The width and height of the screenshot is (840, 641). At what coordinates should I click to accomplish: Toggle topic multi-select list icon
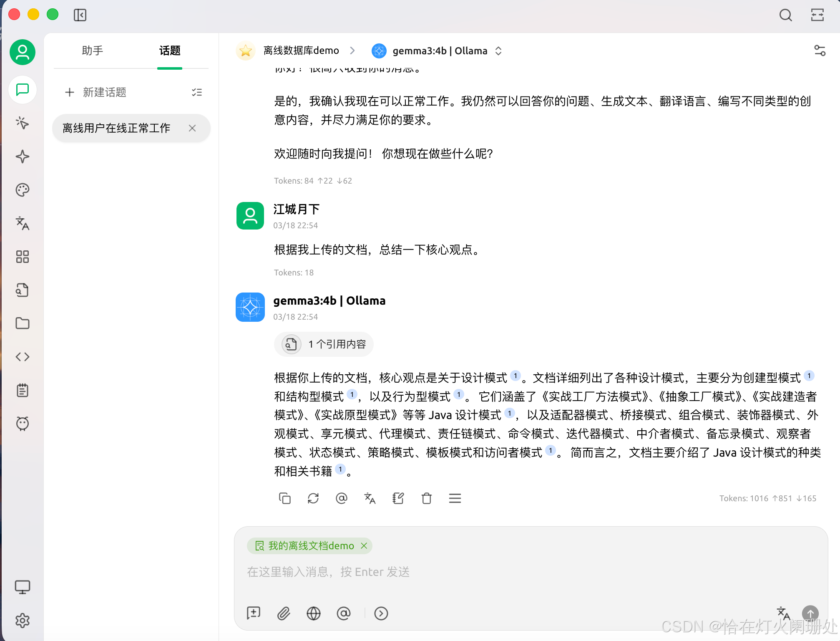pyautogui.click(x=197, y=92)
